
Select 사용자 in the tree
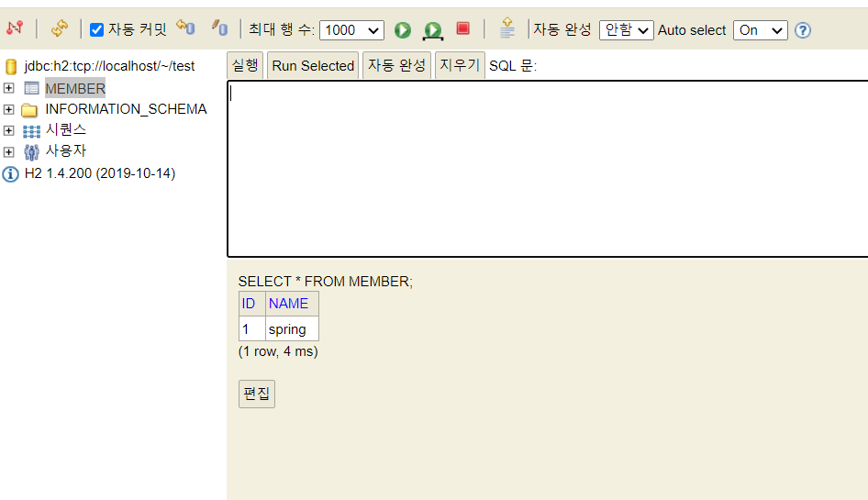(x=66, y=150)
